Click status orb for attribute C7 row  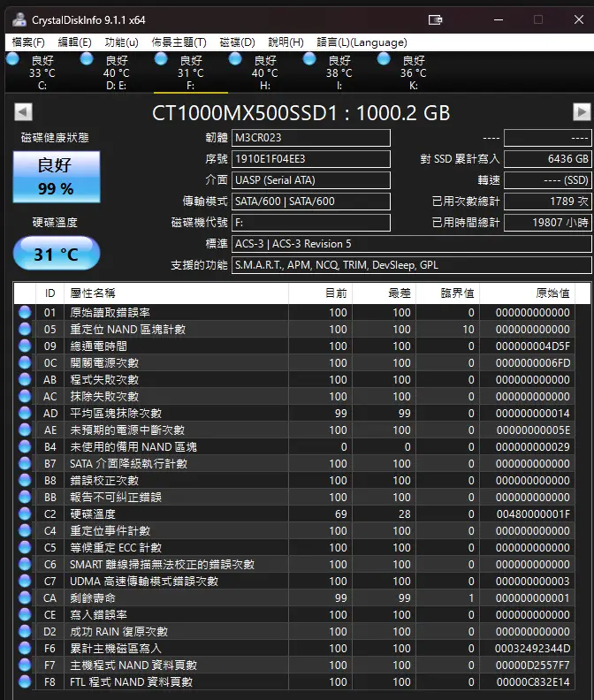25,581
